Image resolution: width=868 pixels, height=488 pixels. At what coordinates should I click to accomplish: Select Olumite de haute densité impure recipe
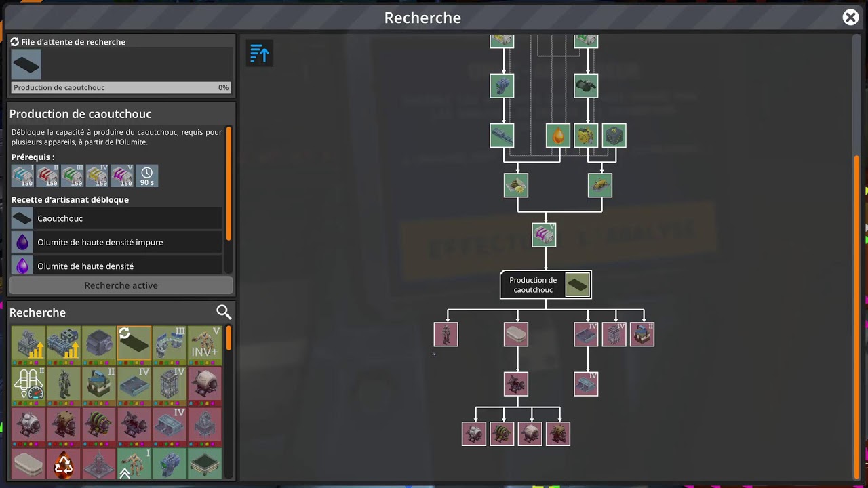[x=117, y=242]
